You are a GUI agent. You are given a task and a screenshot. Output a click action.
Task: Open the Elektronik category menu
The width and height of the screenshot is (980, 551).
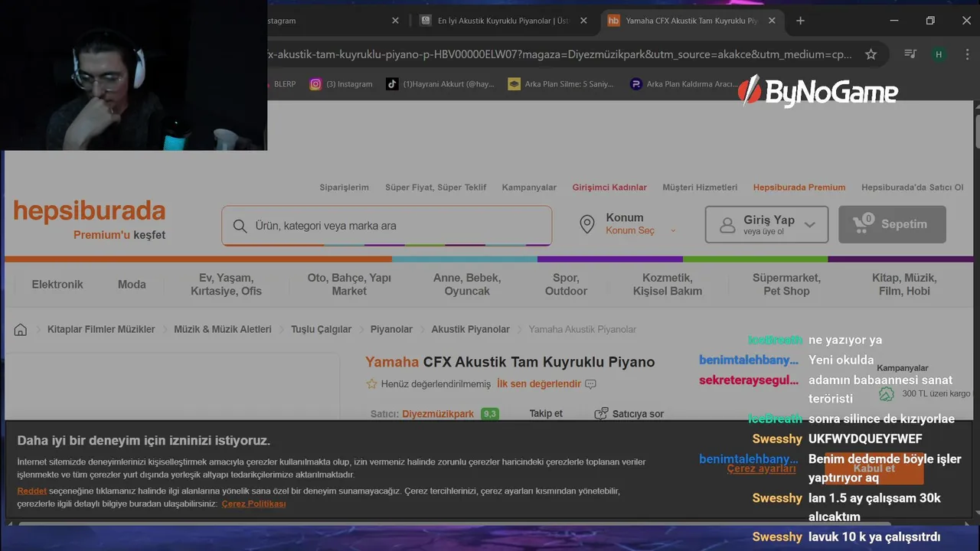(57, 284)
